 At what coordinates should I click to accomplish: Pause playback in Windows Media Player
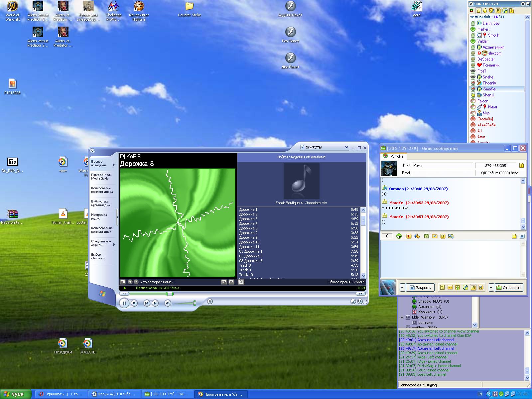pos(124,303)
